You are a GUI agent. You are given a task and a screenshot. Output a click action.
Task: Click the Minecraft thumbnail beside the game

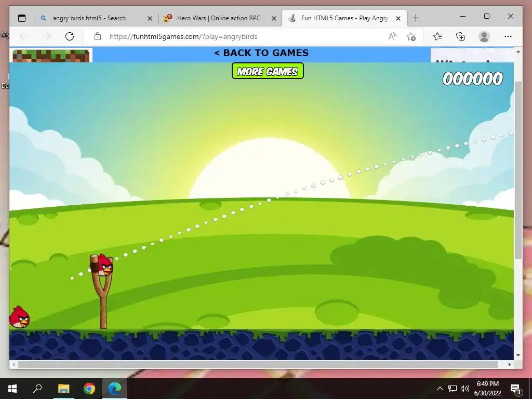pyautogui.click(x=51, y=56)
